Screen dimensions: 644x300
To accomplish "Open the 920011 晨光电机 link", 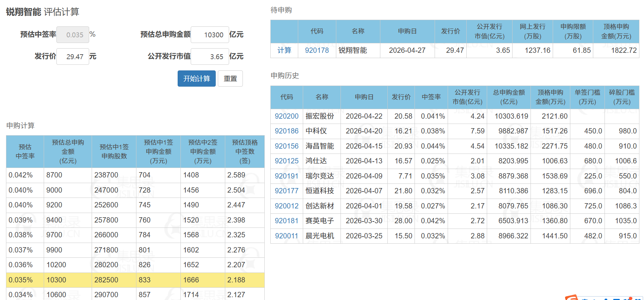I will [286, 236].
